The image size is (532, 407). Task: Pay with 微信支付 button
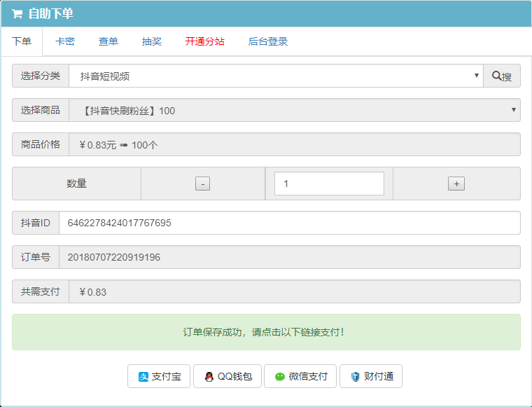click(300, 376)
